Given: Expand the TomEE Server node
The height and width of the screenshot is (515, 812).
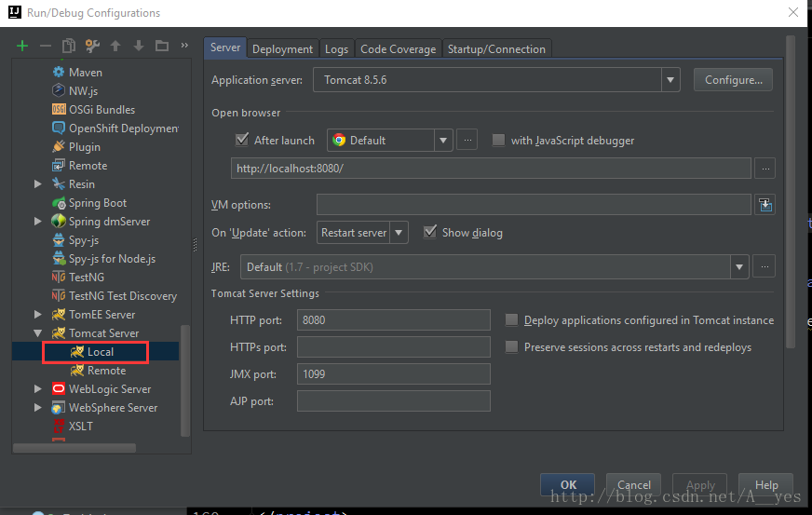Looking at the screenshot, I should [x=38, y=315].
